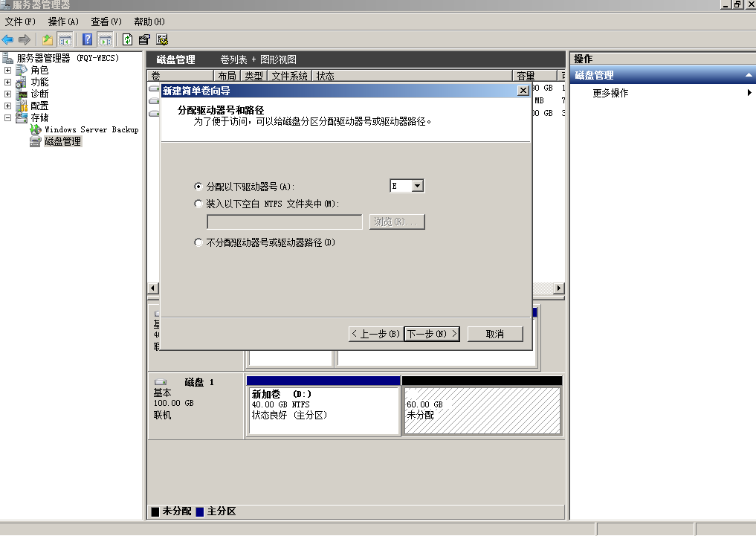Click the 取消 button in wizard
The width and height of the screenshot is (756, 536).
pos(494,334)
